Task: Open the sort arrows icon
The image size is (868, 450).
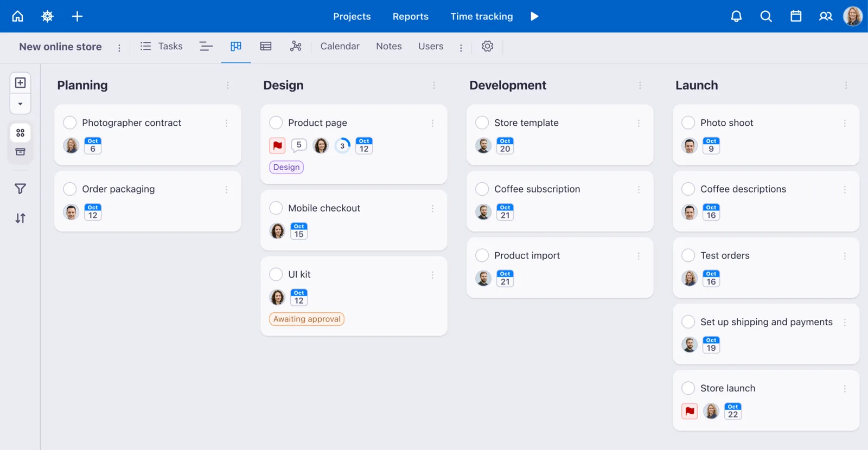Action: [20, 218]
